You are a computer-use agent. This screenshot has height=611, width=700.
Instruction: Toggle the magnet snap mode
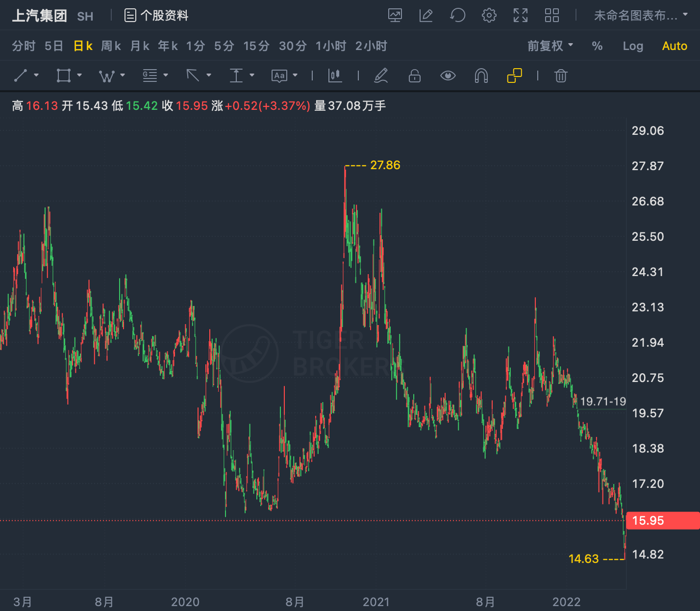click(x=481, y=76)
